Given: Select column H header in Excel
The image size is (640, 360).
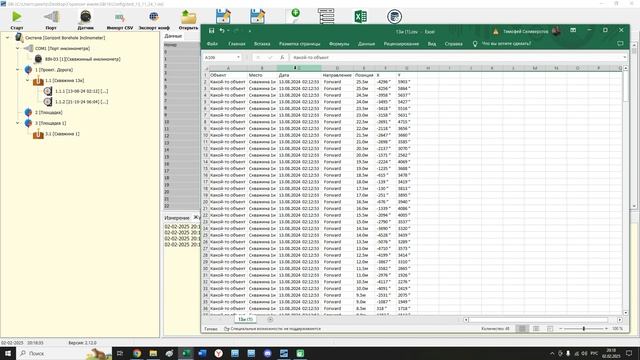Looking at the screenshot, I should [428, 68].
